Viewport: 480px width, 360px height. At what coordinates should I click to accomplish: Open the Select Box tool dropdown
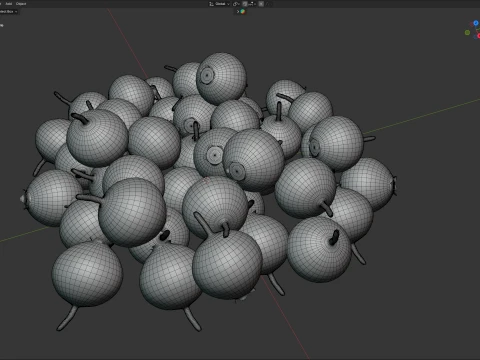(8, 11)
